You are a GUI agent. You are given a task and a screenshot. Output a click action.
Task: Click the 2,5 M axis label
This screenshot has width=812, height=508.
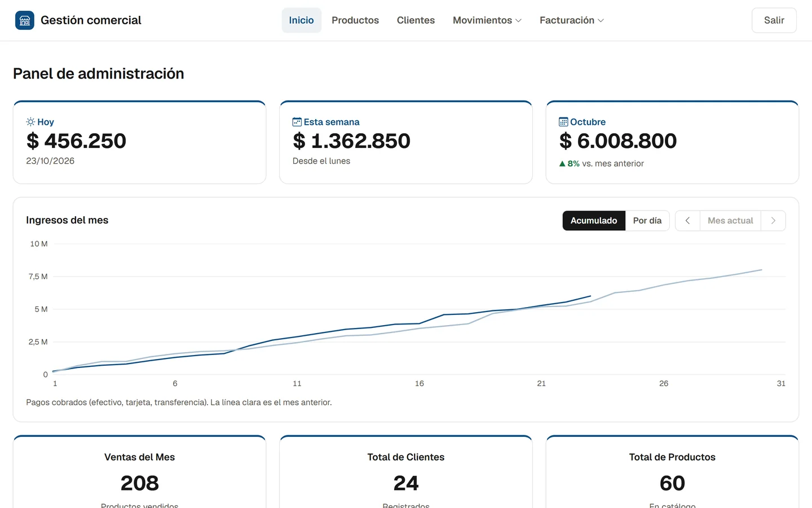(x=38, y=342)
